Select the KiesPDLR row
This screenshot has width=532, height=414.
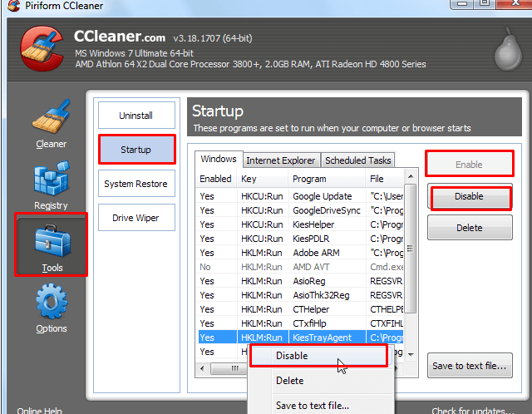point(300,239)
